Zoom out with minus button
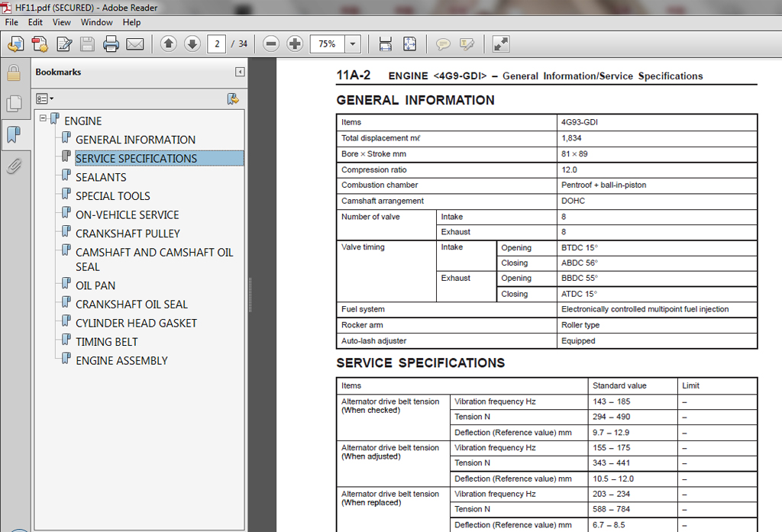 coord(271,44)
